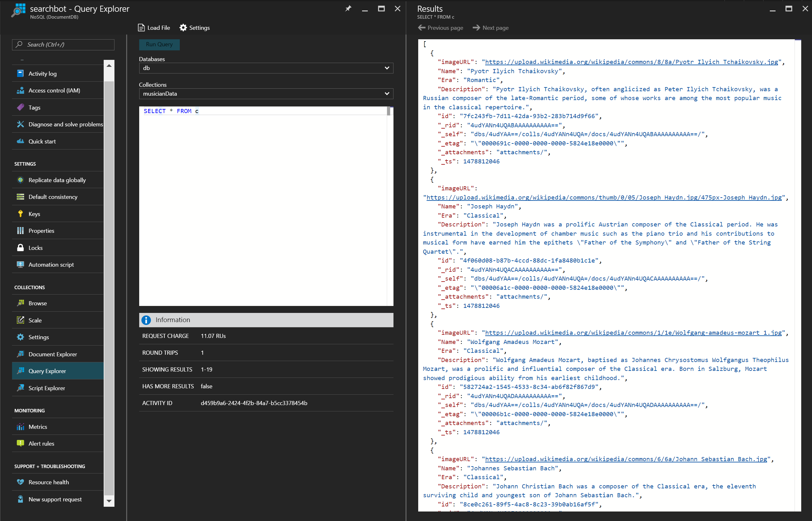Click the Tags icon in sidebar
Viewport: 812px width, 521px height.
20,107
